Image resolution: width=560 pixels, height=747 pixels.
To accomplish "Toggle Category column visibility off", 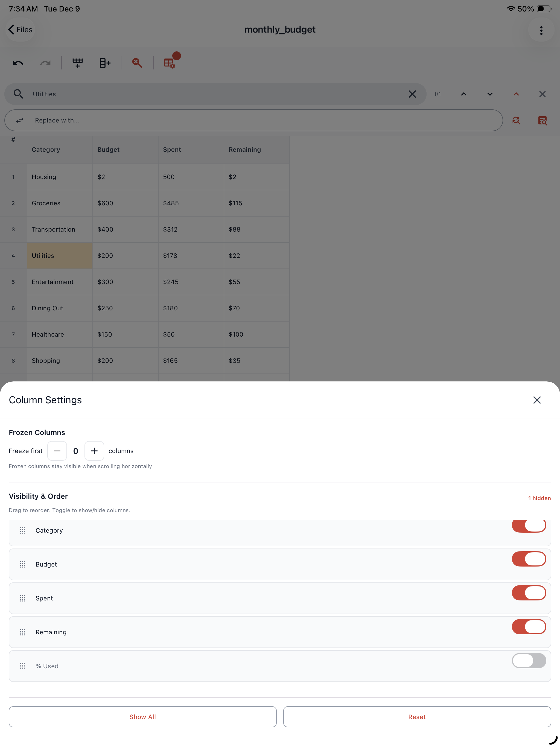I will (529, 526).
